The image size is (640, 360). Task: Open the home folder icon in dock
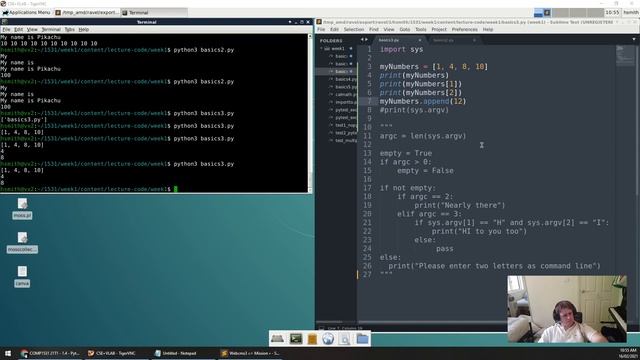(362, 338)
